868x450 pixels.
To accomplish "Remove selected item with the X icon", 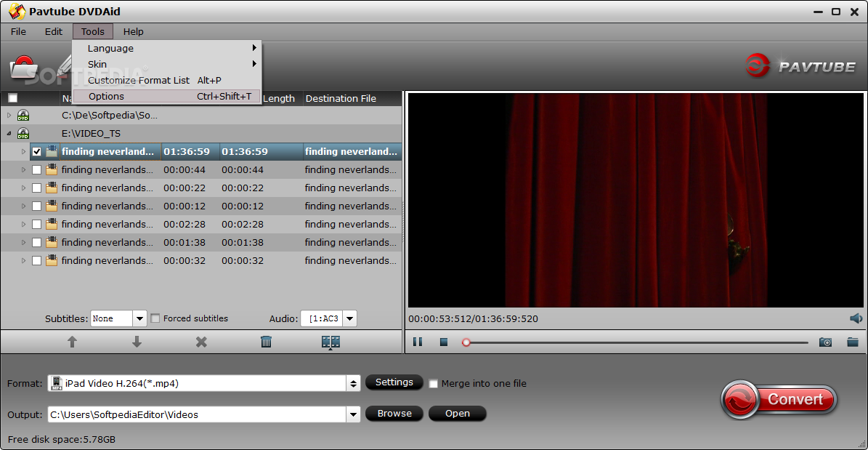I will (201, 342).
